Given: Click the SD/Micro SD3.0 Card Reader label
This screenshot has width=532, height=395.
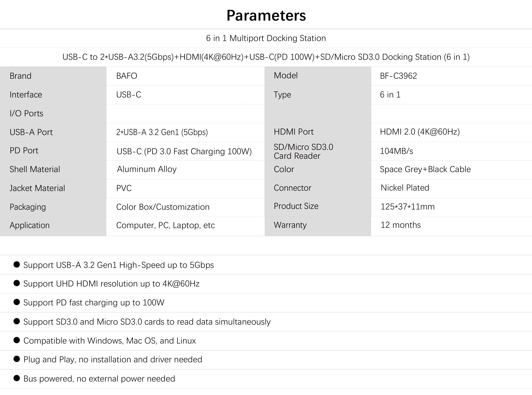Looking at the screenshot, I should pos(303,151).
